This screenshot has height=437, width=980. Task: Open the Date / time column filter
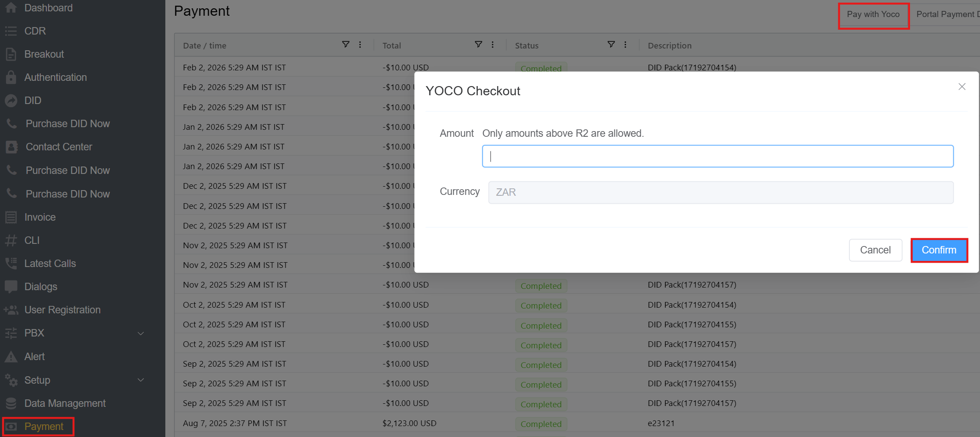coord(345,45)
